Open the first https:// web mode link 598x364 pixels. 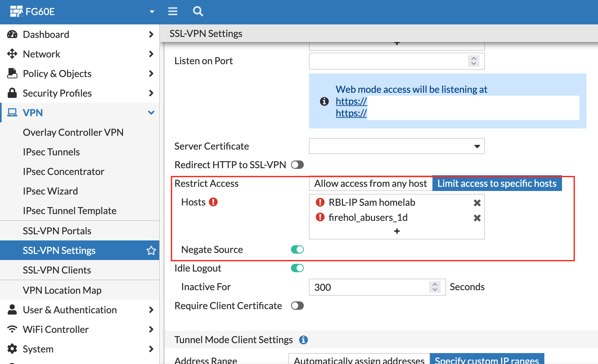tap(351, 101)
